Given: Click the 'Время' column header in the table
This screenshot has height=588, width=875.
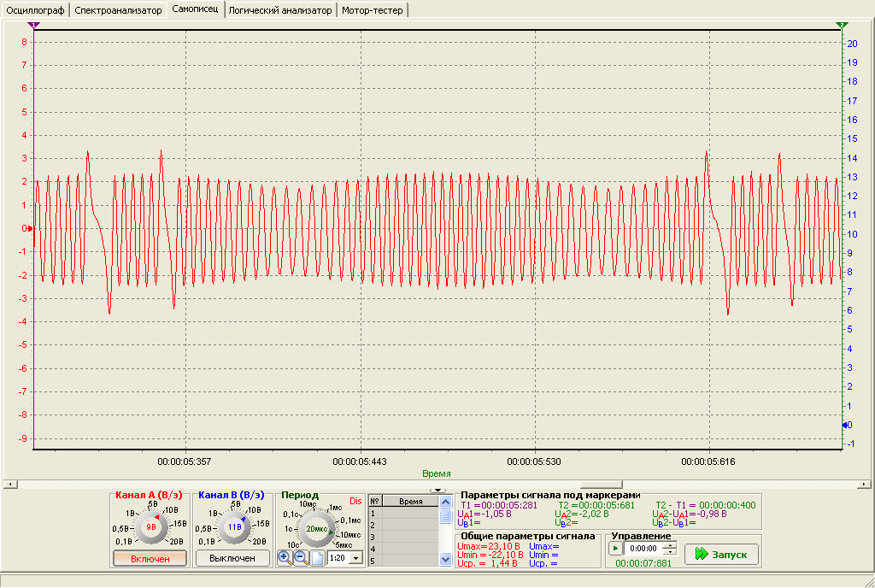Looking at the screenshot, I should (411, 502).
